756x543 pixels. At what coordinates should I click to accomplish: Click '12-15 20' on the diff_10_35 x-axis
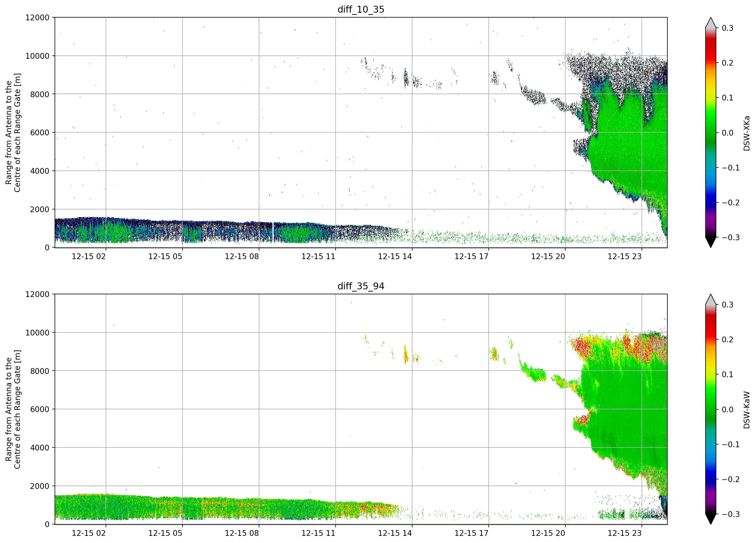(x=548, y=256)
